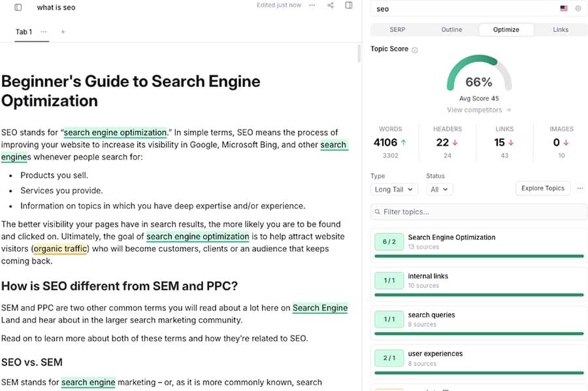Follow the View competitors link
This screenshot has width=588, height=391.
[479, 110]
